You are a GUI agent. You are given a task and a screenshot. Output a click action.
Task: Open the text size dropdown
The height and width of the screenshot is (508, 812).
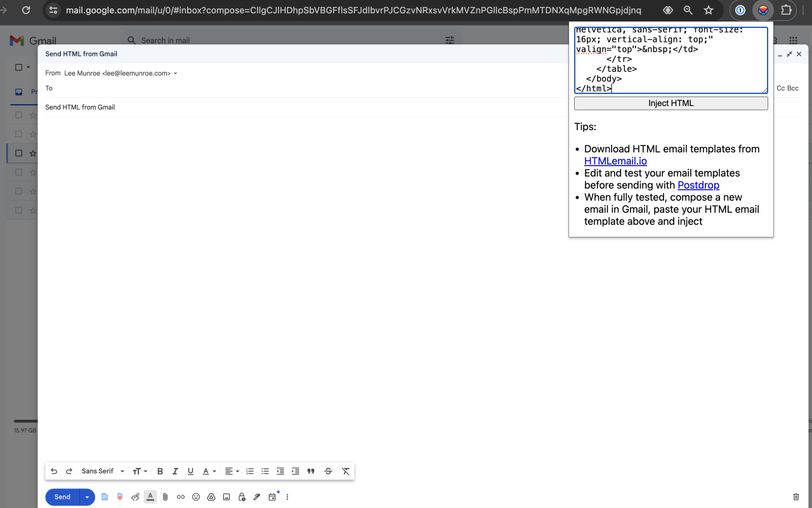pos(140,471)
